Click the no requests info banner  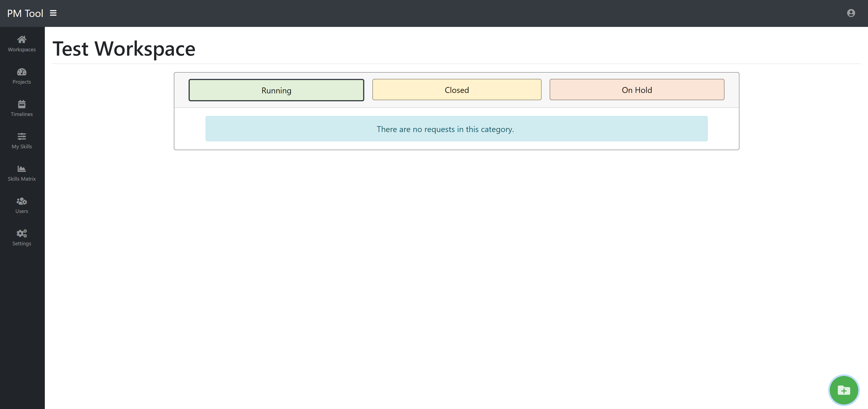pyautogui.click(x=456, y=129)
